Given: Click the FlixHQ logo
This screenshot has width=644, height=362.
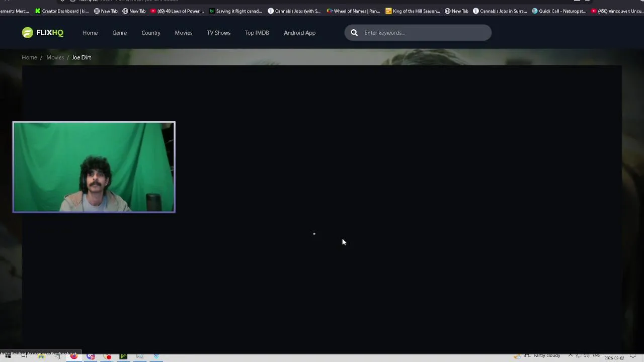Looking at the screenshot, I should 43,33.
